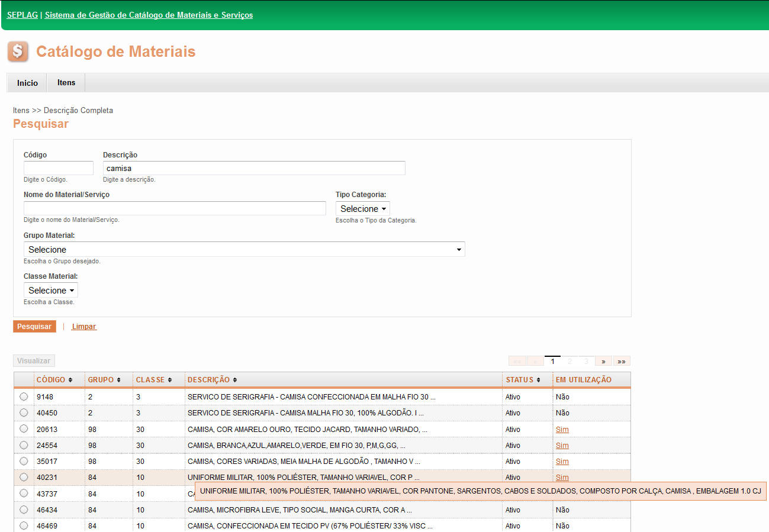
Task: Select radio button for item 35017
Action: 24,461
